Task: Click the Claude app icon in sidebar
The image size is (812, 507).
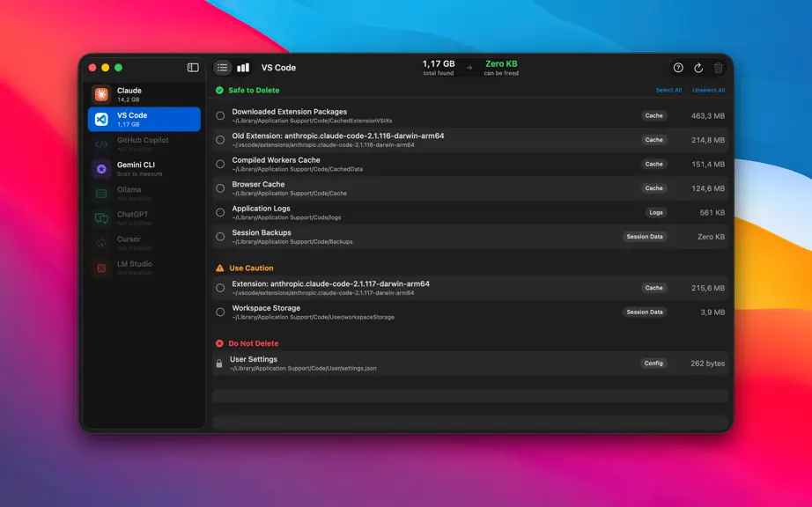Action: tap(101, 94)
